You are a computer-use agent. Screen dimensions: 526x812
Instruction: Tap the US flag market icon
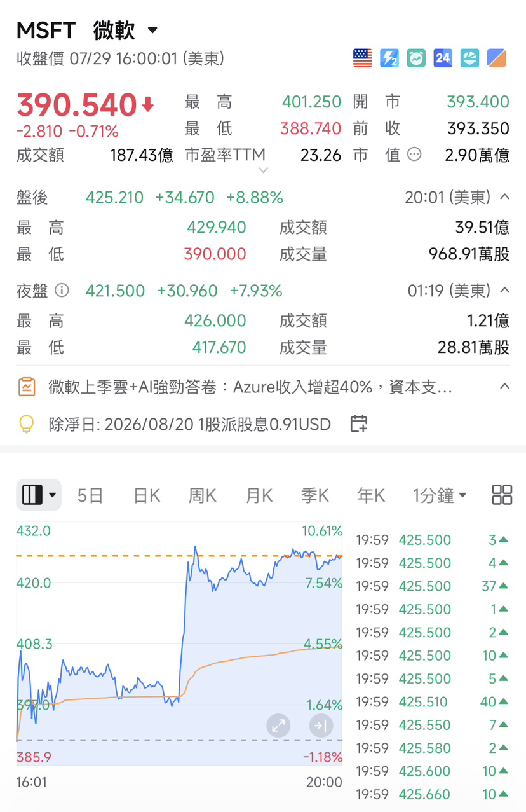(x=363, y=58)
